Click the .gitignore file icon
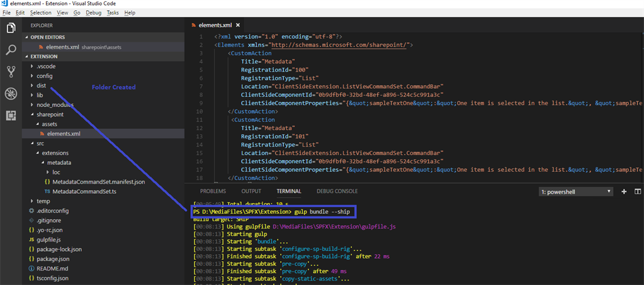Screen dimensions: 644x285 click(31, 221)
